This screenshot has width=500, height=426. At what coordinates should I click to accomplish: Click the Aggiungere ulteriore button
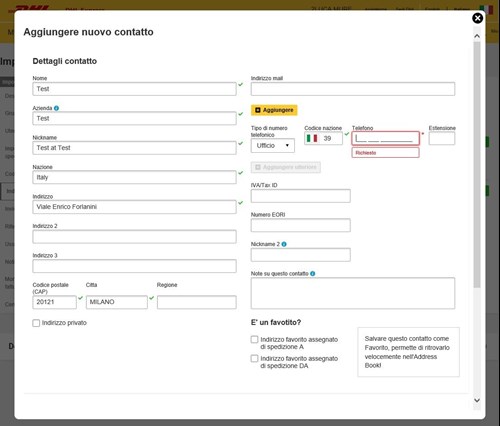point(286,167)
